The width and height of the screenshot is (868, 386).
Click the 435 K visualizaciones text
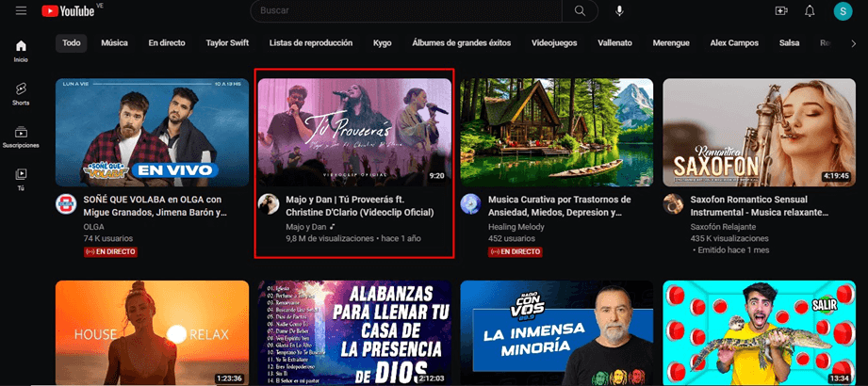pos(729,238)
